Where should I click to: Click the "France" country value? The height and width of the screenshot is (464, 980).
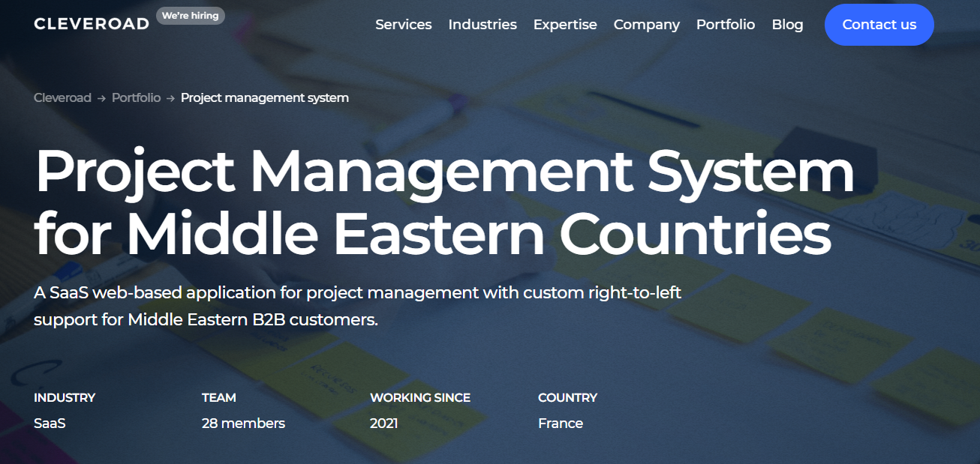(561, 423)
